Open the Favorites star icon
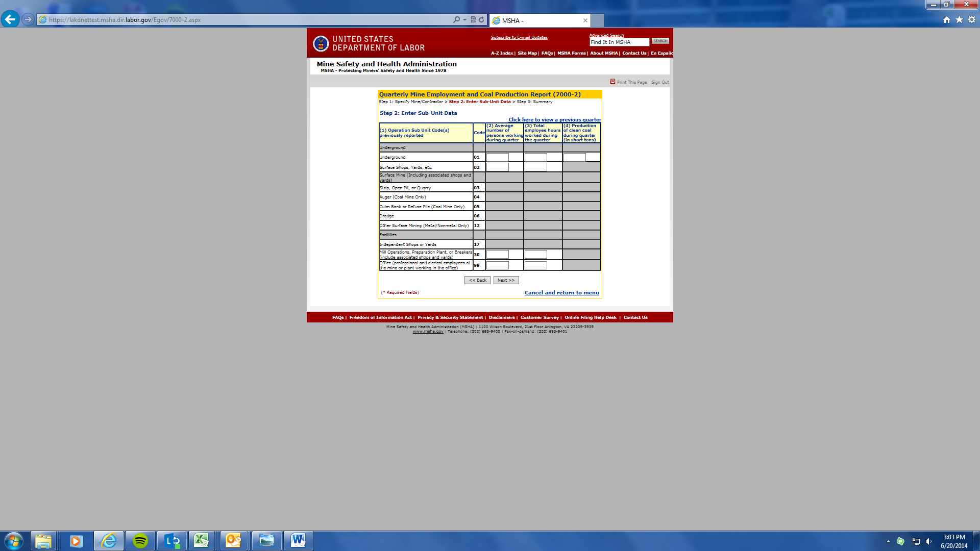This screenshot has width=980, height=551. click(959, 20)
